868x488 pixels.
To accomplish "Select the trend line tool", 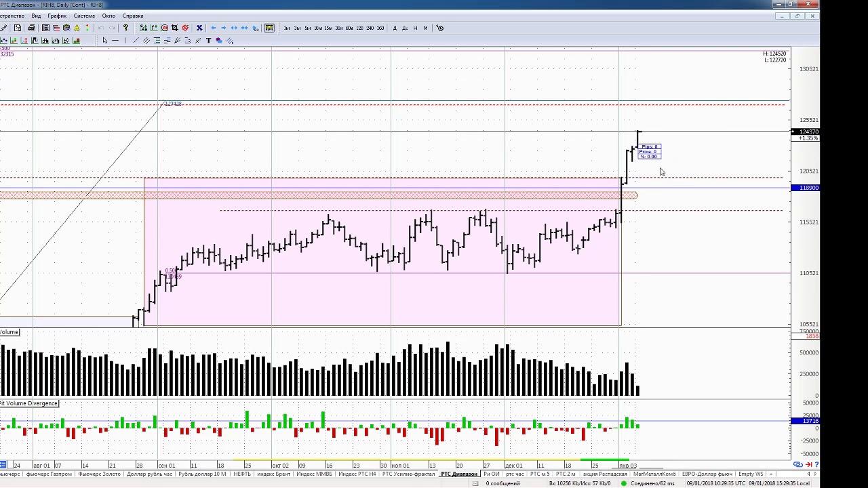I will click(x=136, y=41).
